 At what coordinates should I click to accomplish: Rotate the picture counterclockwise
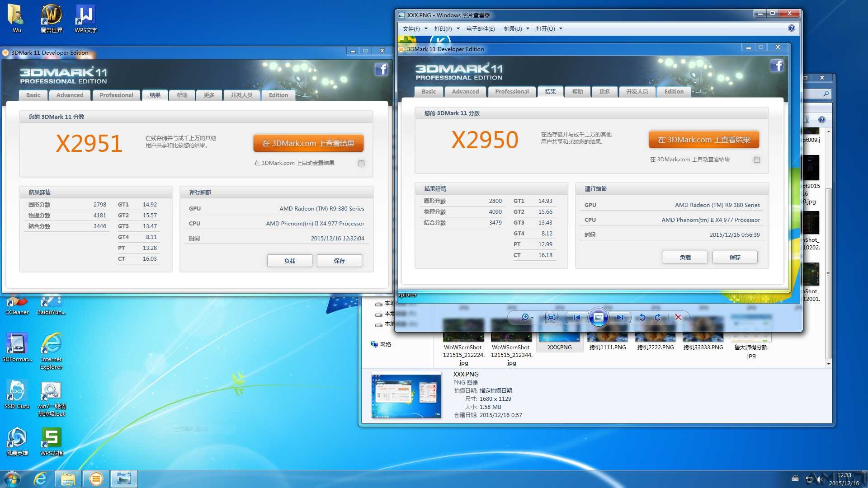pos(642,318)
